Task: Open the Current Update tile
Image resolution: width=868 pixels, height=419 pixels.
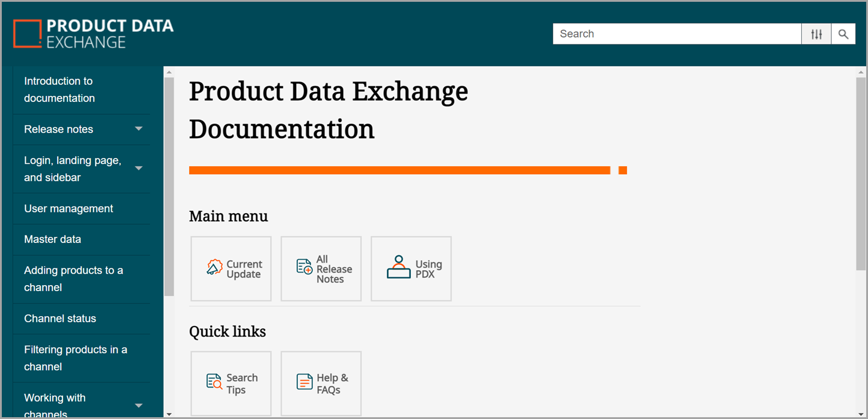Action: point(231,269)
